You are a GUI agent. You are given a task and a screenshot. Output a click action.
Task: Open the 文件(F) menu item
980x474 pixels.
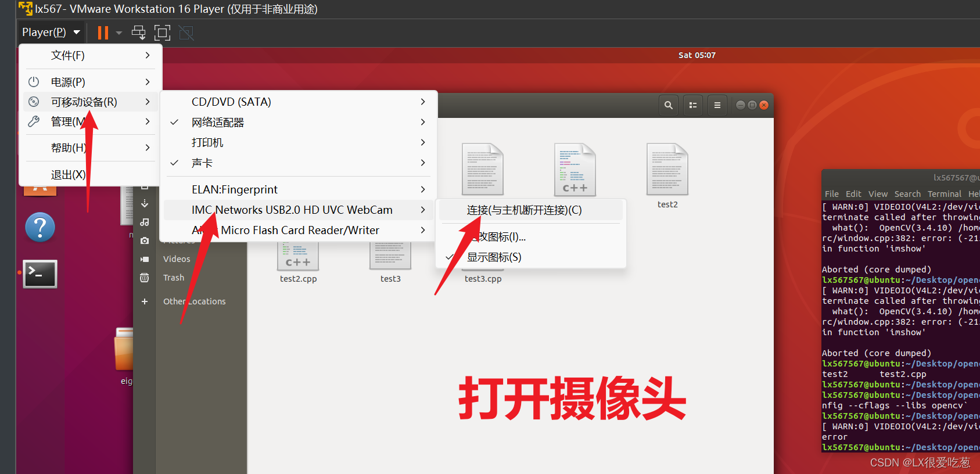click(x=91, y=55)
